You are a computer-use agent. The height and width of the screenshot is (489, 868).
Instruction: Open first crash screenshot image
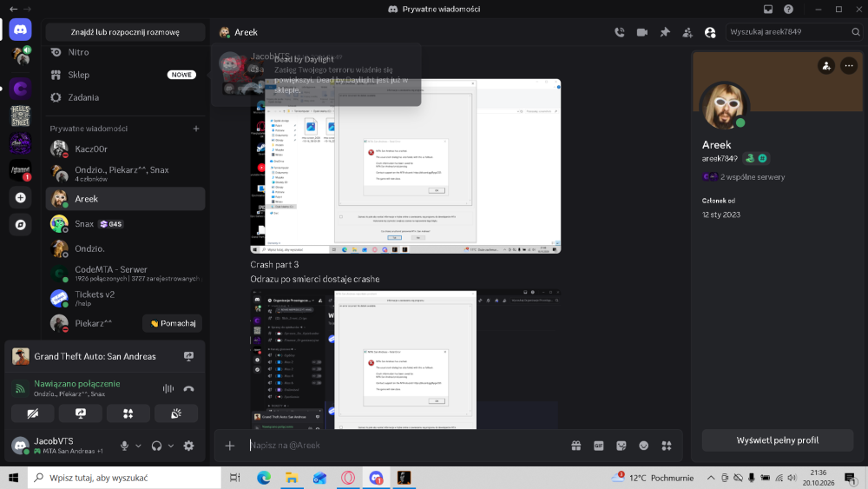(x=405, y=166)
